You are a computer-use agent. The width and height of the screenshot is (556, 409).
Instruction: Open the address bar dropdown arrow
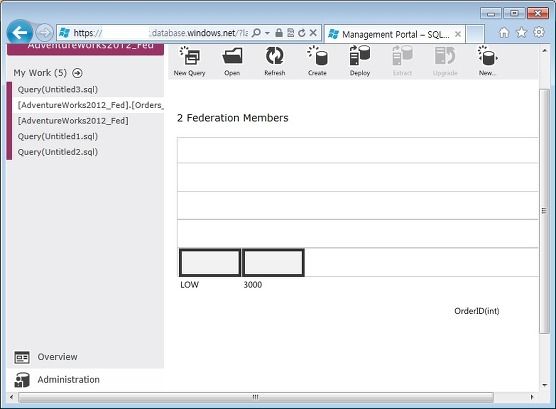pyautogui.click(x=267, y=33)
